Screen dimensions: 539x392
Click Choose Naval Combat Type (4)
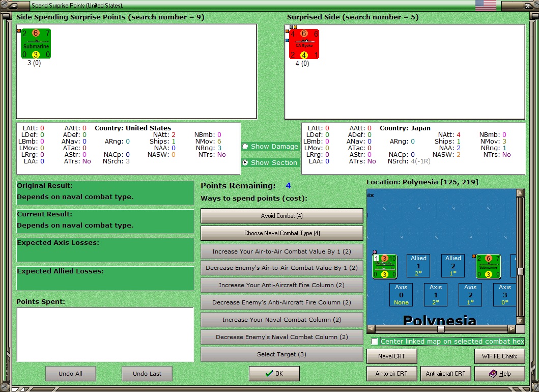(282, 233)
